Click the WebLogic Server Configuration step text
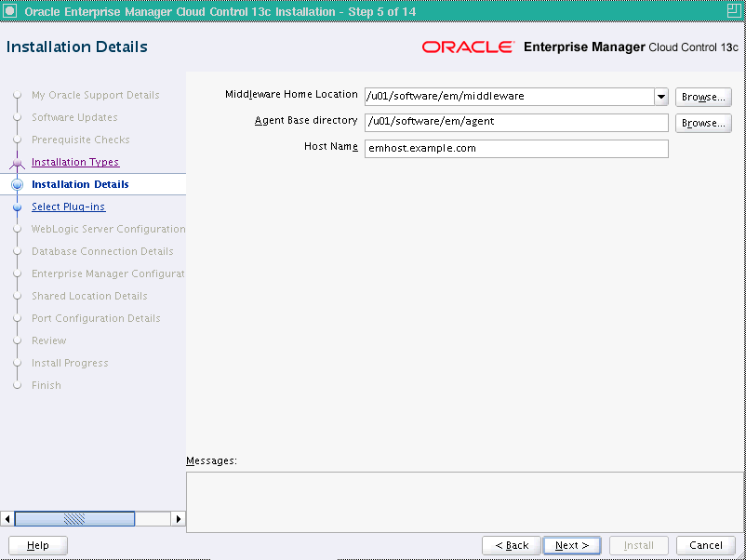The width and height of the screenshot is (746, 560). click(109, 230)
